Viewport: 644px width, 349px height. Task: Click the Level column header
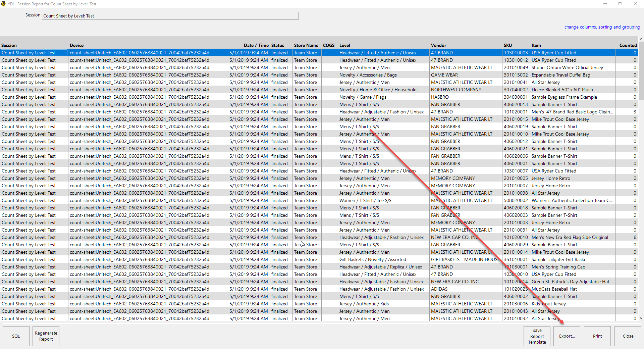344,45
